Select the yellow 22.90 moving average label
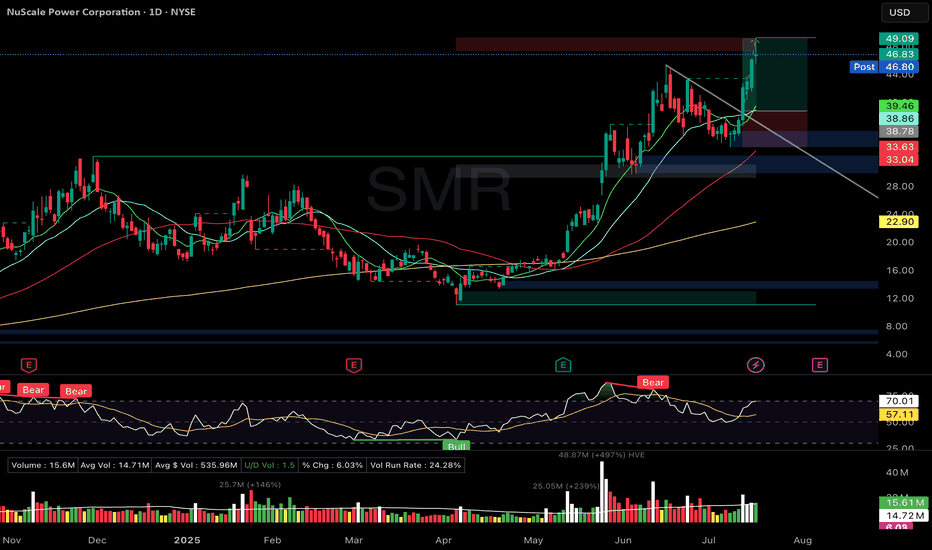 (899, 222)
